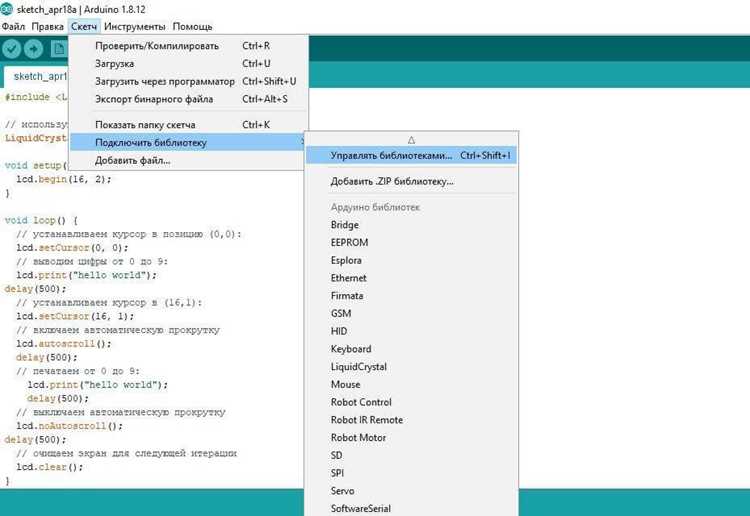
Task: Click the lcd.clear(); code line
Action: pos(50,467)
